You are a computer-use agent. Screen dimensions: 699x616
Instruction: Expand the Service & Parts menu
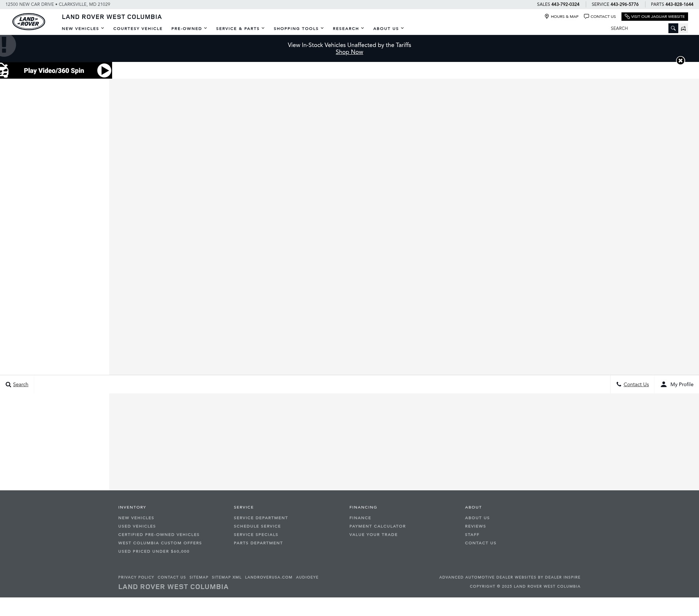pos(240,28)
